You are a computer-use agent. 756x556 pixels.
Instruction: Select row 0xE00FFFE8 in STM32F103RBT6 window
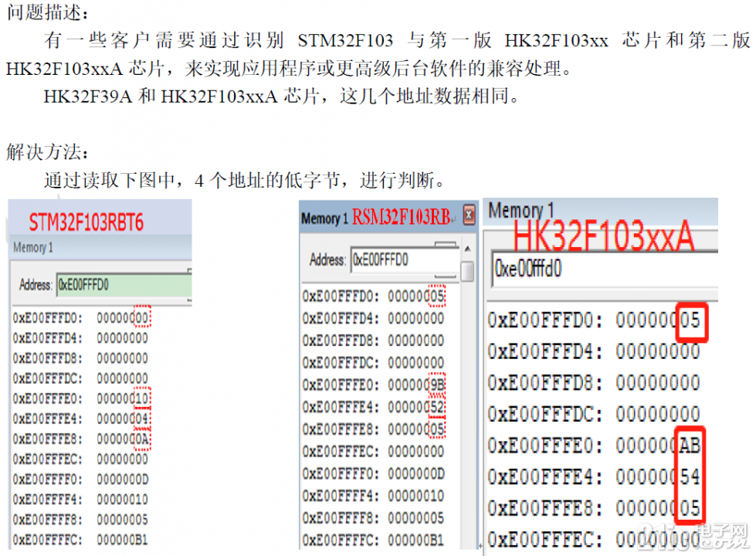pos(81,439)
